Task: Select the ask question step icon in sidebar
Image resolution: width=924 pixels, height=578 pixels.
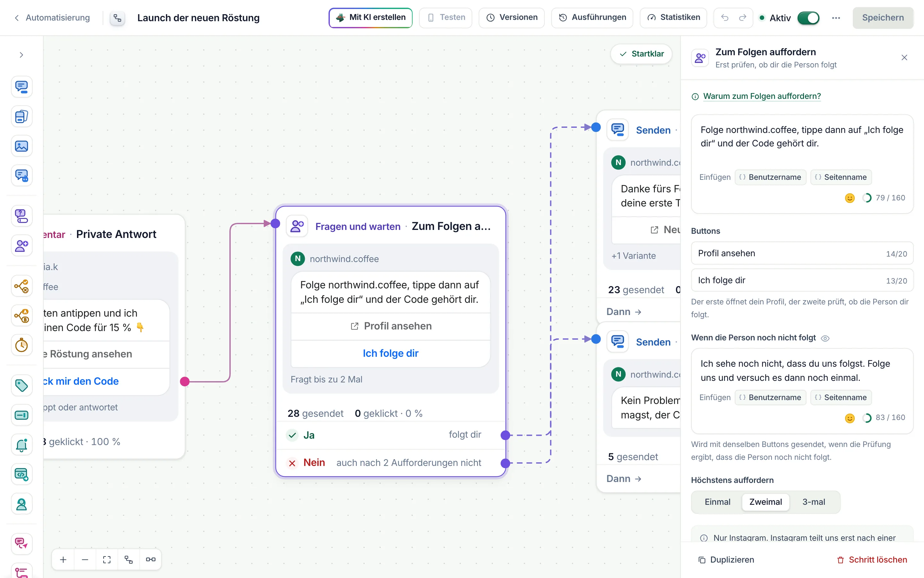Action: click(21, 216)
